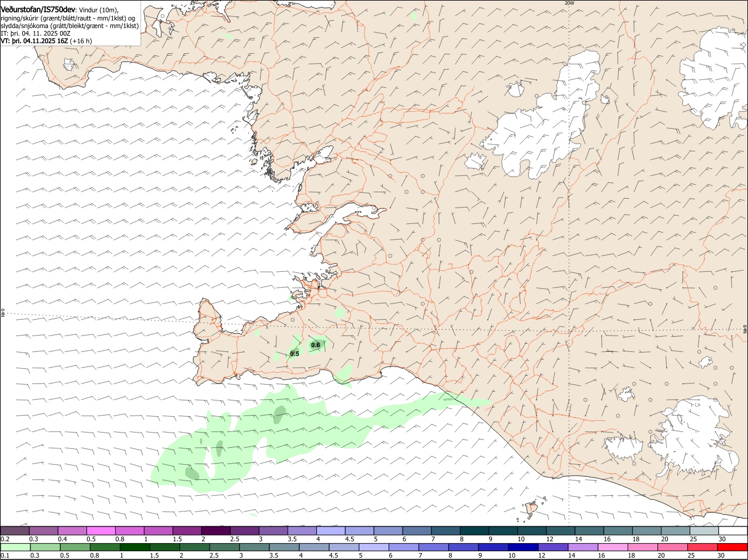Select the bright red bottom-row swatch after 30
Screen dimensions: 748x560
(x=732, y=547)
